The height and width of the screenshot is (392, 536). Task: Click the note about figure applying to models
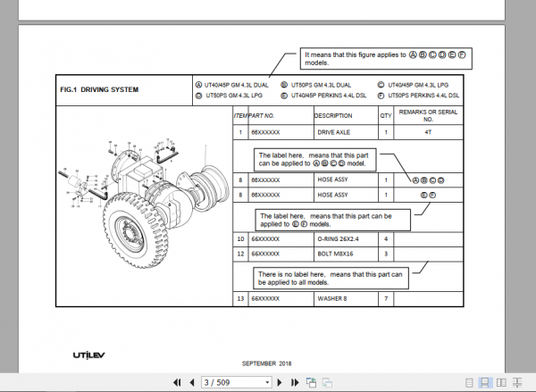click(x=386, y=59)
